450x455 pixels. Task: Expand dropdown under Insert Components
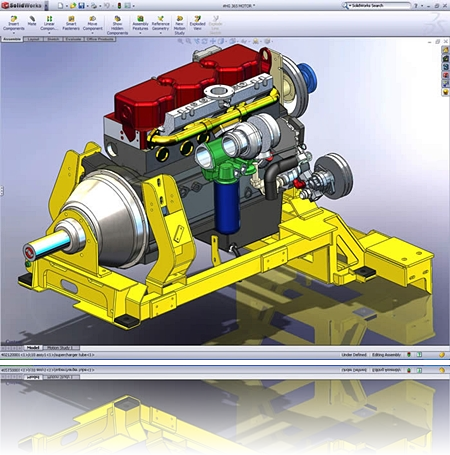tap(14, 33)
